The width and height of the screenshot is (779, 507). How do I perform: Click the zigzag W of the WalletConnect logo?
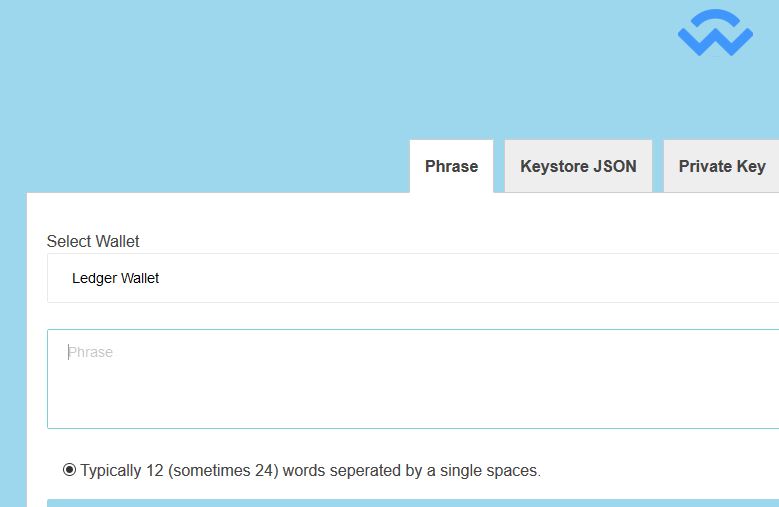click(715, 41)
